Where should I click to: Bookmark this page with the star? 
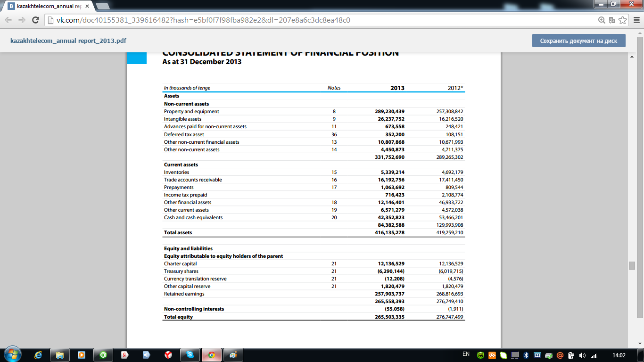point(623,20)
